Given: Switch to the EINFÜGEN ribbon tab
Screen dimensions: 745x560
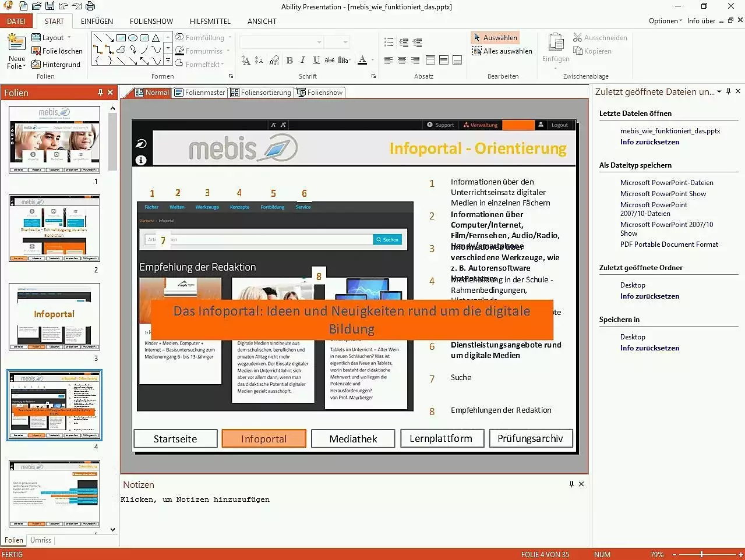Looking at the screenshot, I should point(97,21).
